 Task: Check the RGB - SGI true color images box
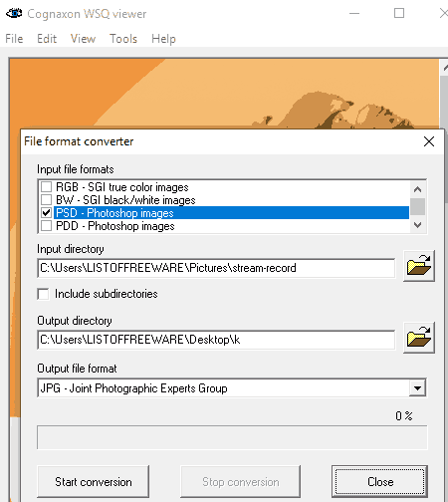(x=46, y=187)
